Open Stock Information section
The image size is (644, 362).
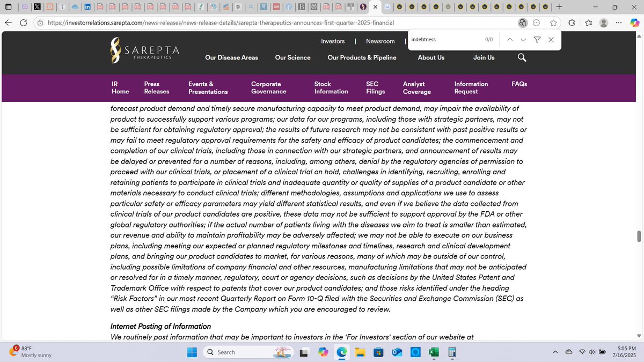[x=331, y=88]
